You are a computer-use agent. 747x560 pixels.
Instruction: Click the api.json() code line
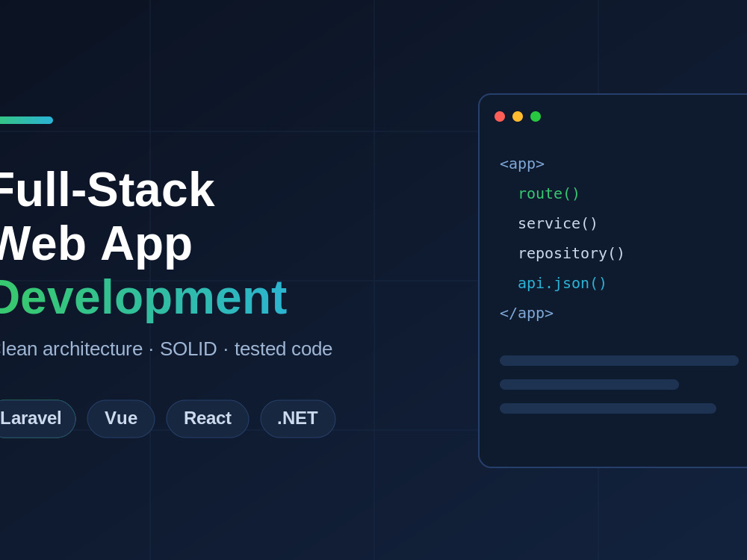point(562,283)
